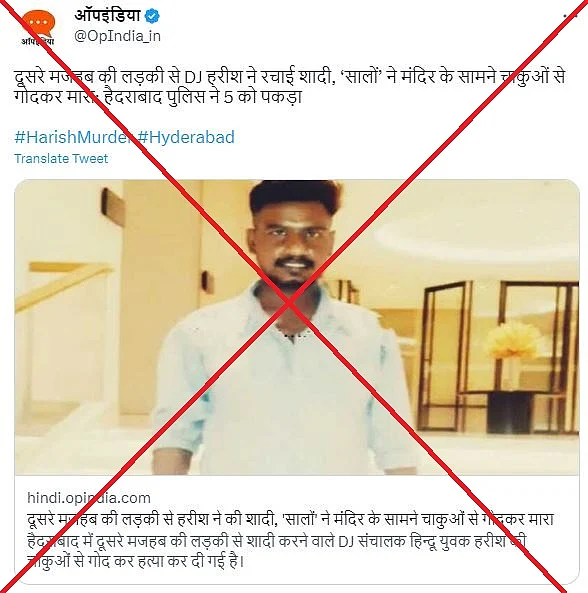Click the OpIndia logo text under the avatar
The height and width of the screenshot is (593, 588).
[37, 41]
